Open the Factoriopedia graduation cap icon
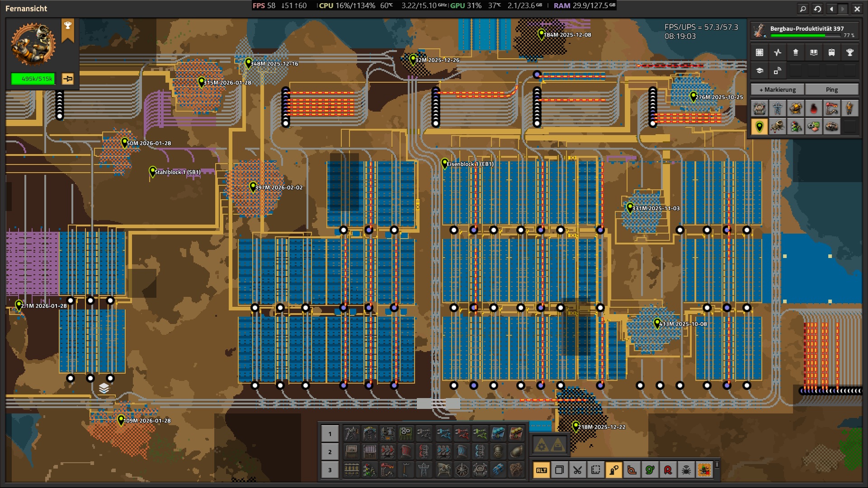868x488 pixels. [759, 70]
